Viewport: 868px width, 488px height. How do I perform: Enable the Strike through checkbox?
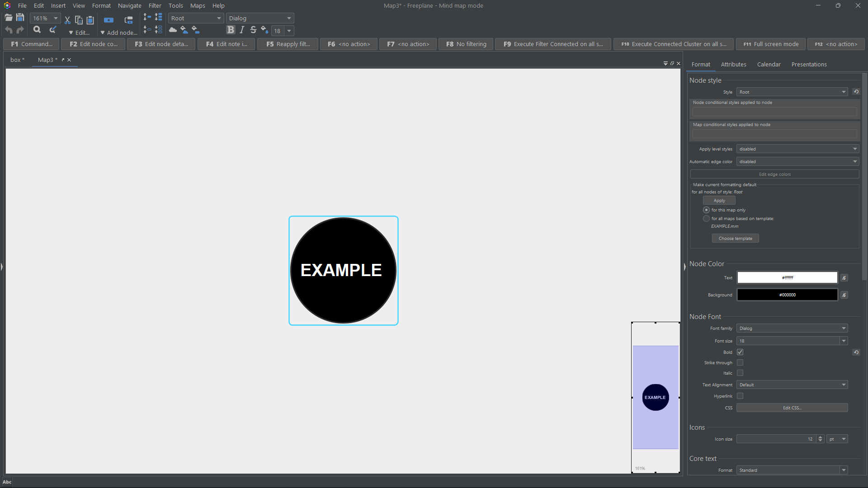coord(740,362)
